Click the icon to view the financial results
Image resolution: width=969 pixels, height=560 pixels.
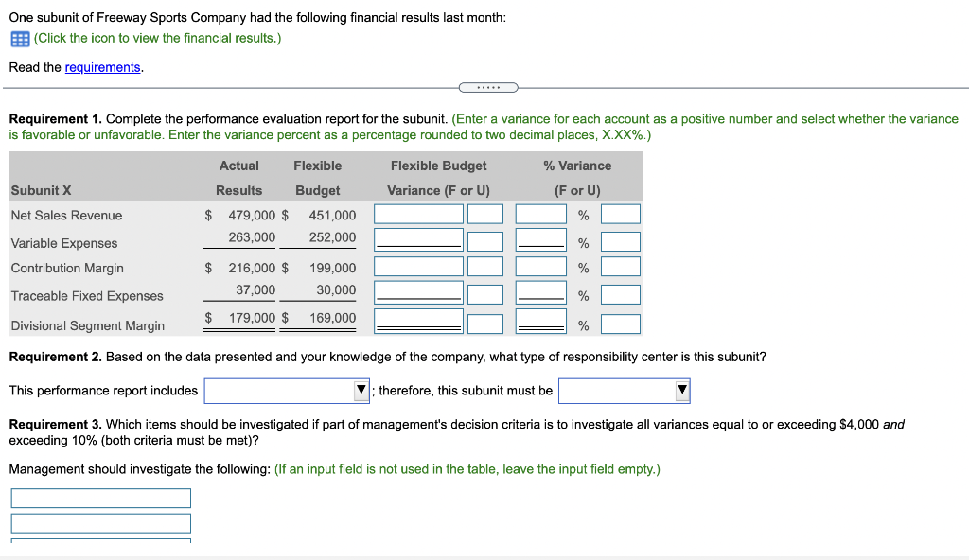(19, 38)
